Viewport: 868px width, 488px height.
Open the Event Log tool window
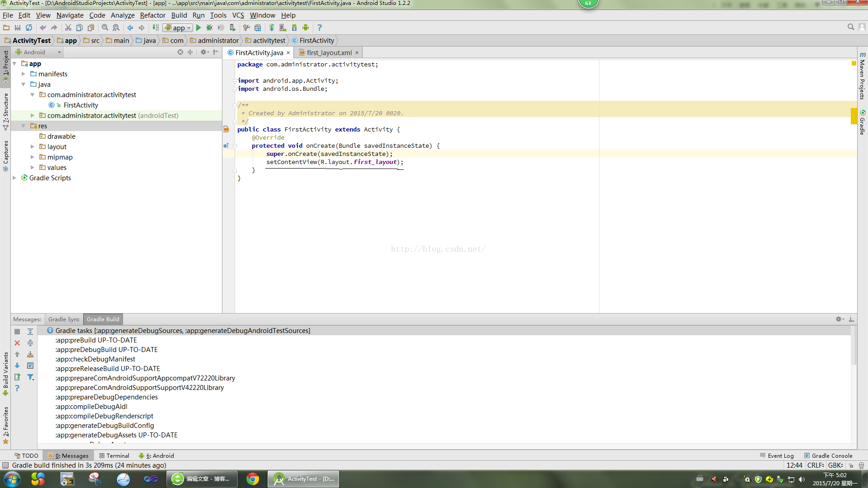[x=777, y=455]
